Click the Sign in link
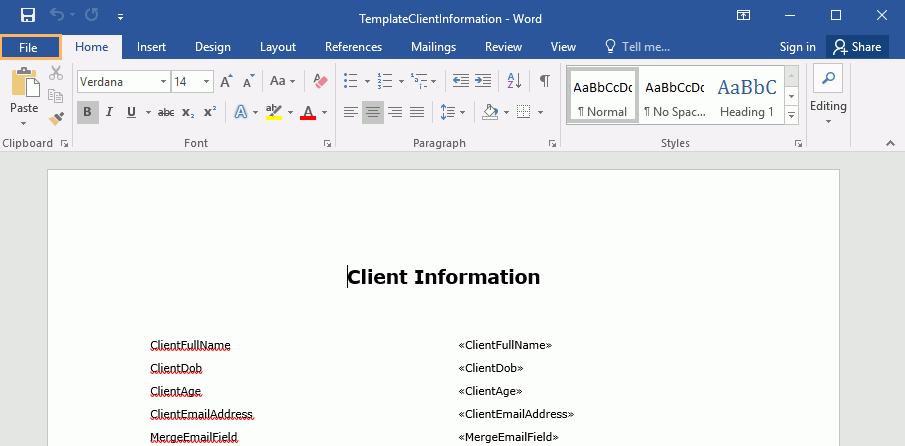 point(797,47)
